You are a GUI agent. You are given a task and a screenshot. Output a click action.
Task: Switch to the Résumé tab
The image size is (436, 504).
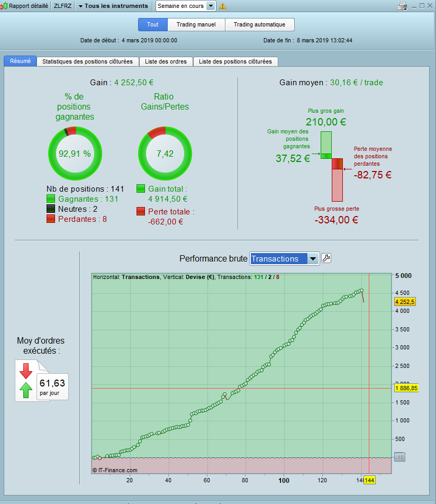click(x=20, y=61)
